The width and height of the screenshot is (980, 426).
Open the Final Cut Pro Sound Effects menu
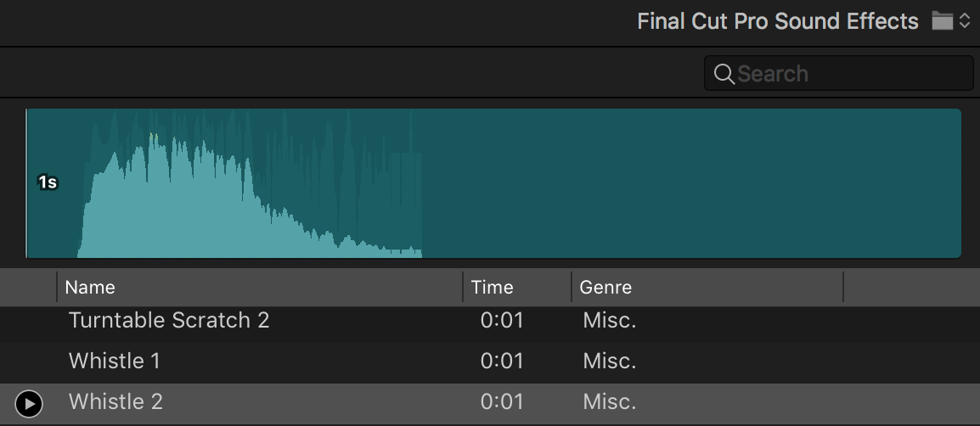777,21
